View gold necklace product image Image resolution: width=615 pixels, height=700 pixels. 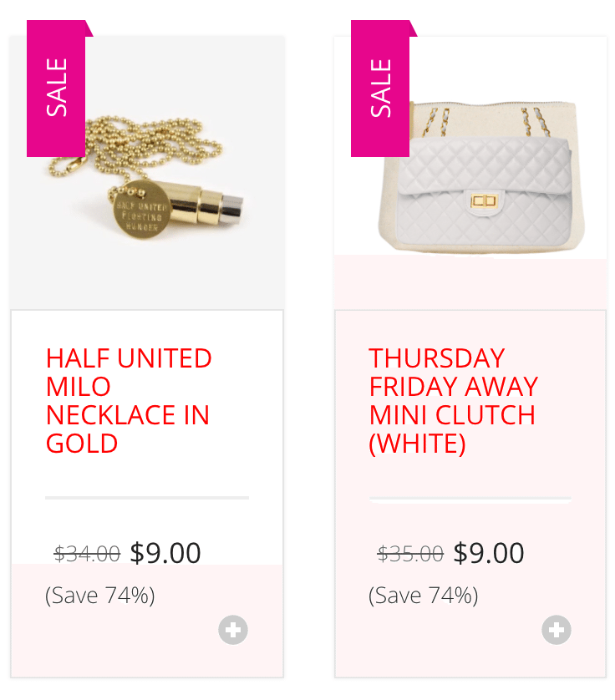147,173
